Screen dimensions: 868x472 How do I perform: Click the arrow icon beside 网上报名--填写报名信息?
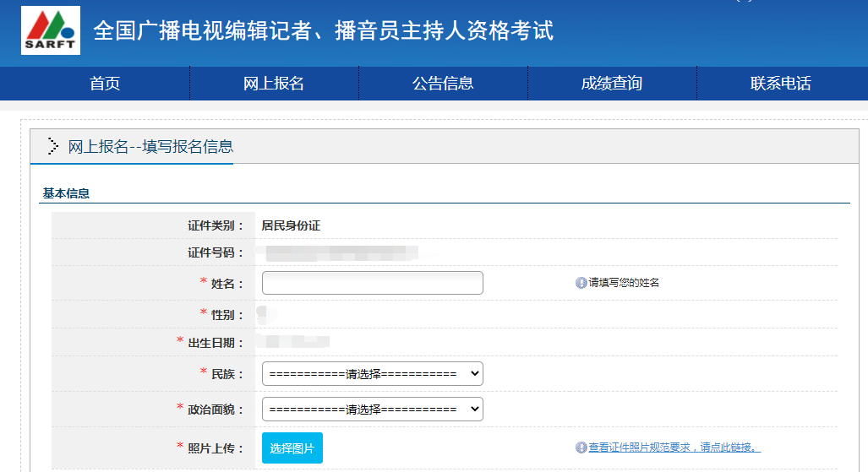pos(53,146)
